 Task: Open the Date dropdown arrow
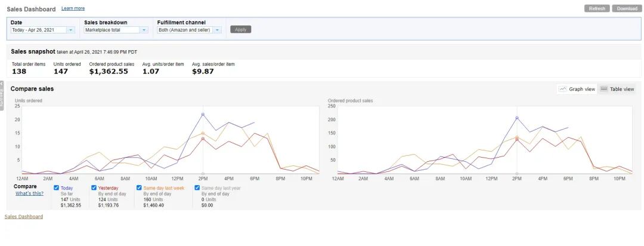point(70,30)
